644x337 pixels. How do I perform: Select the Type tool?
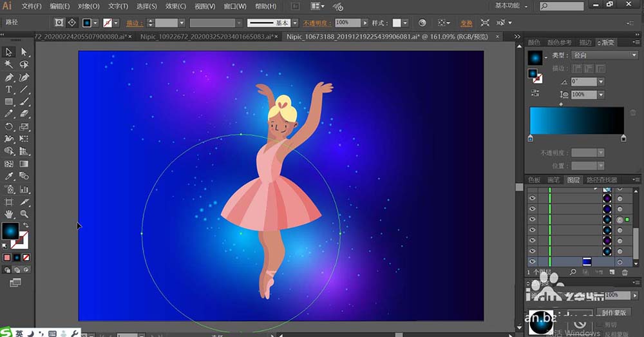coord(9,89)
